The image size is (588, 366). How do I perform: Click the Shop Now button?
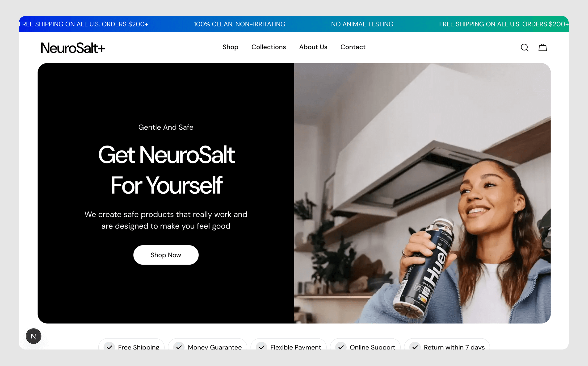point(166,255)
